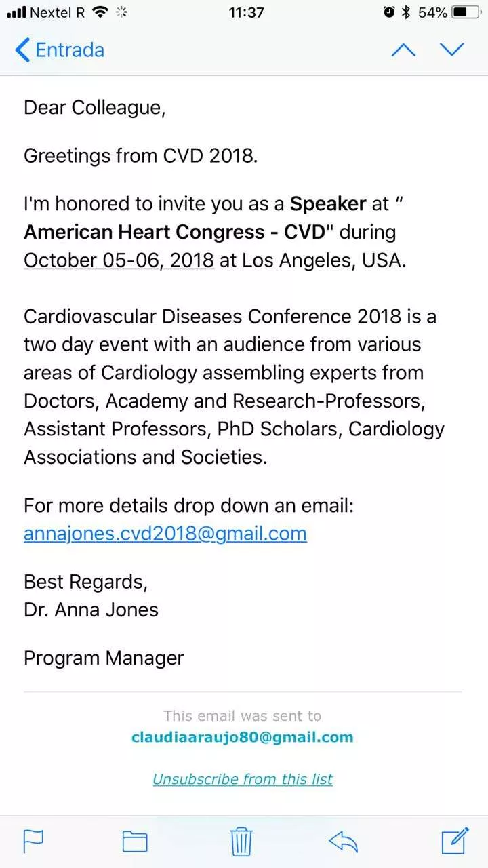
Task: Tap the Nextel R carrier signal indicator
Action: tap(47, 12)
